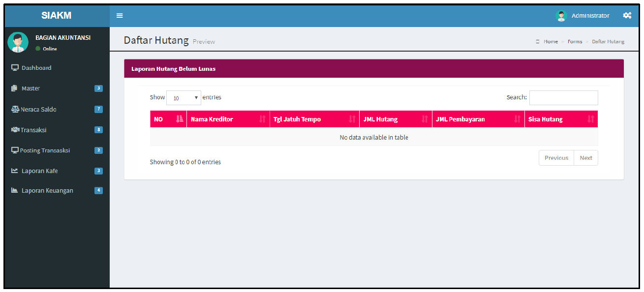Expand the Neraca Saldo menu
644x292 pixels.
click(38, 109)
